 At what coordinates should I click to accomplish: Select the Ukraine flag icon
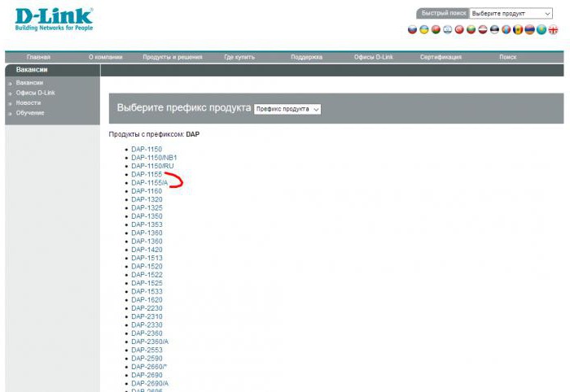coord(424,30)
